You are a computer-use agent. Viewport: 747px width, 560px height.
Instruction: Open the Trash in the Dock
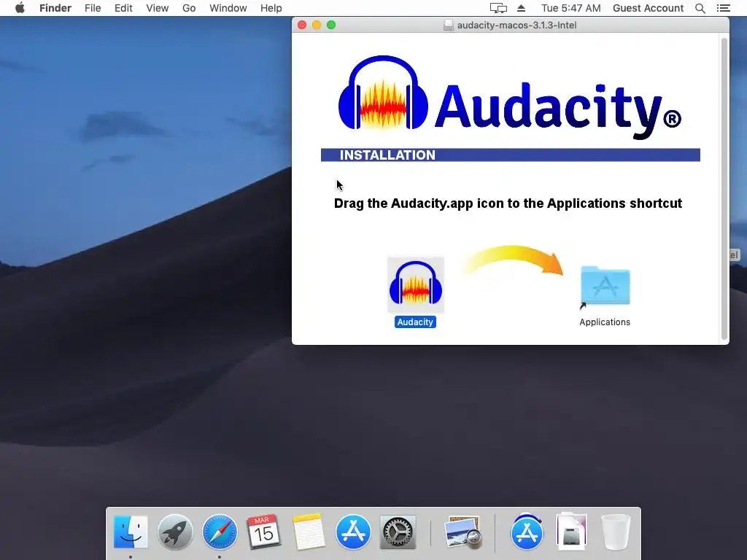click(x=616, y=532)
